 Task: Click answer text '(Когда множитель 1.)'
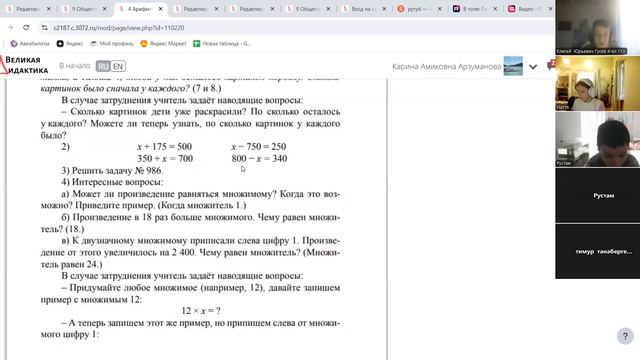tap(202, 205)
